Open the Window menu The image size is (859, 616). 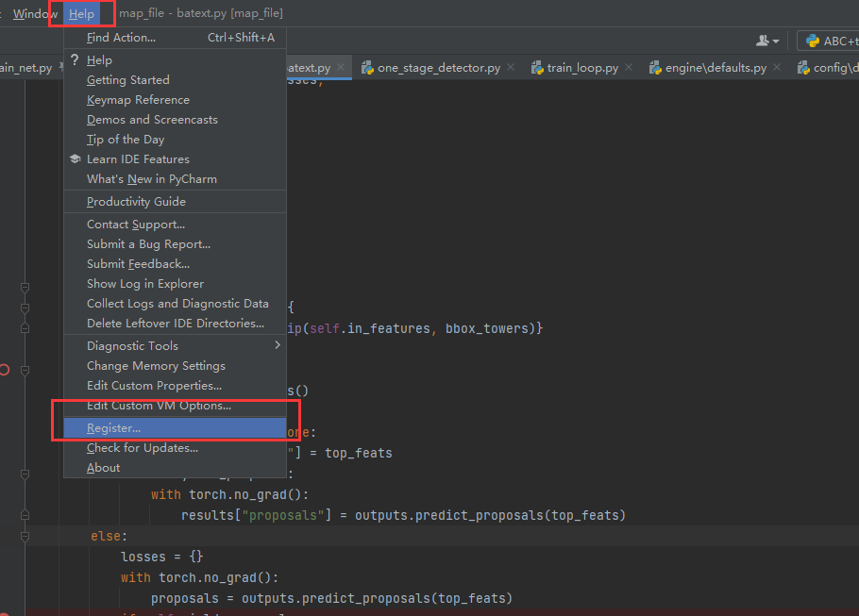click(35, 14)
